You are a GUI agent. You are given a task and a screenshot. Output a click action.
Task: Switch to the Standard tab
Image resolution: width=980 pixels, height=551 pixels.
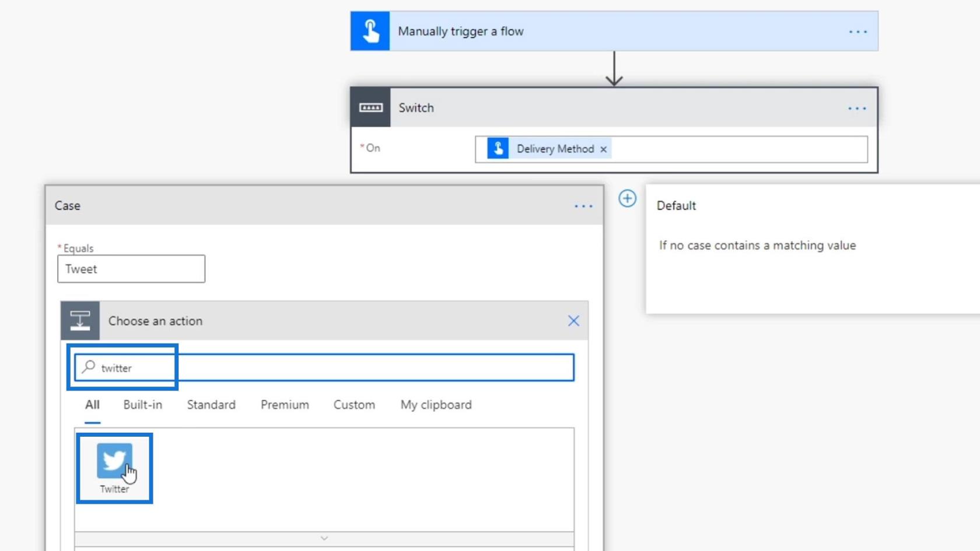[x=211, y=405]
